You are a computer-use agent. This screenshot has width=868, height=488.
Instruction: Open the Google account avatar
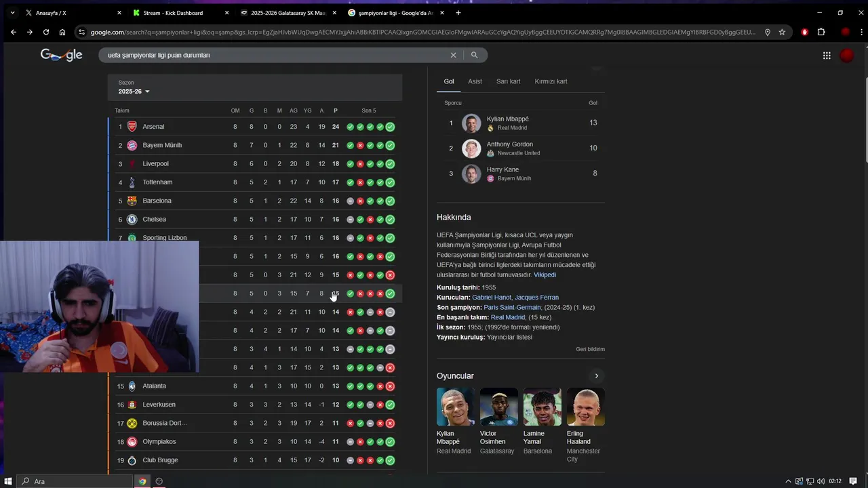coord(847,56)
